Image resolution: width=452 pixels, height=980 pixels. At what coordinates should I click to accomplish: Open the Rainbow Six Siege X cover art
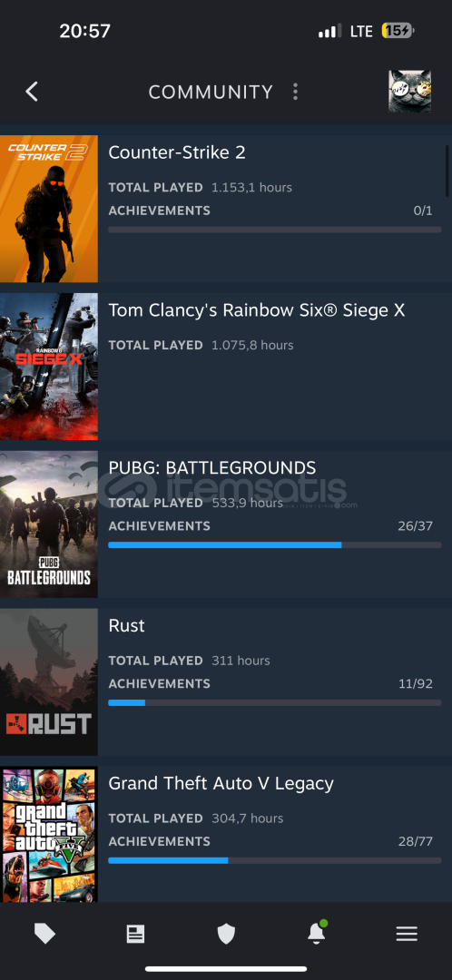[x=49, y=367]
